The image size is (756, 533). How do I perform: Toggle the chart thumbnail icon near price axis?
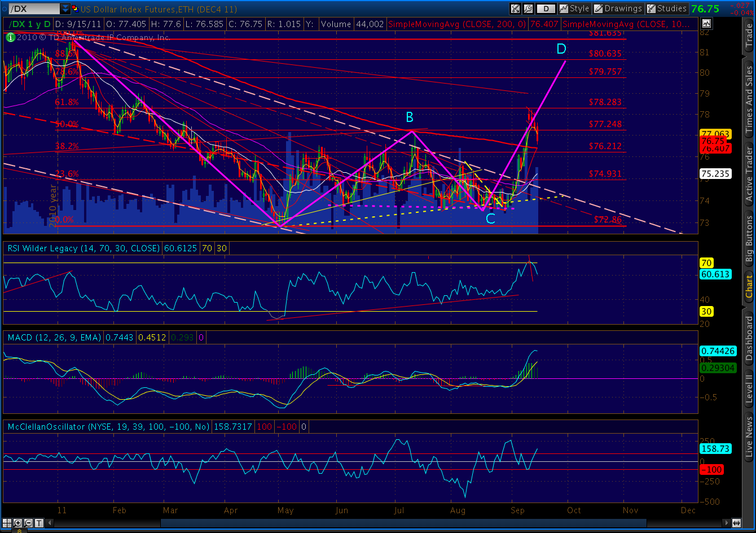706,23
